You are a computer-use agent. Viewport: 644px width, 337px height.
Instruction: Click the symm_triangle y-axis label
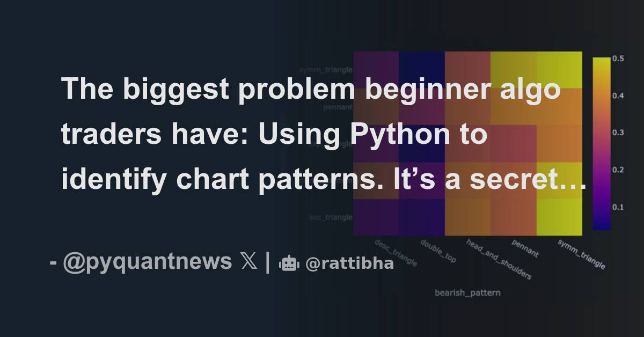tap(325, 70)
